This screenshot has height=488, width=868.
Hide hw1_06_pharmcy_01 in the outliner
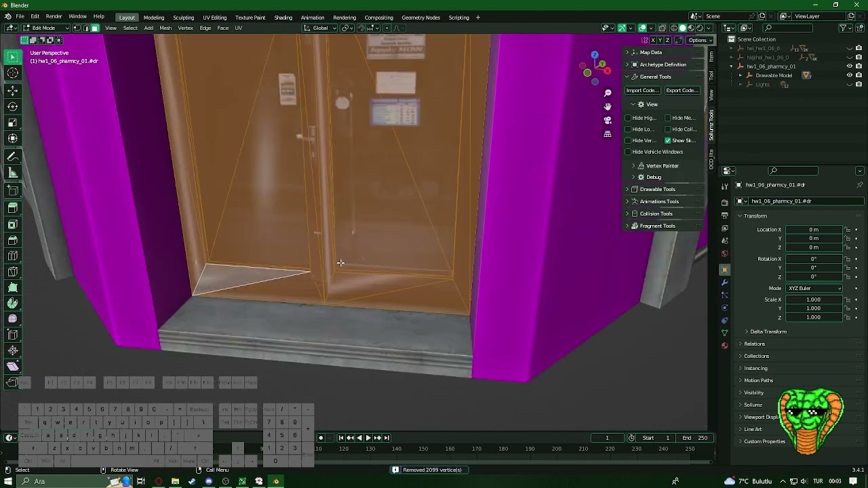pyautogui.click(x=849, y=66)
